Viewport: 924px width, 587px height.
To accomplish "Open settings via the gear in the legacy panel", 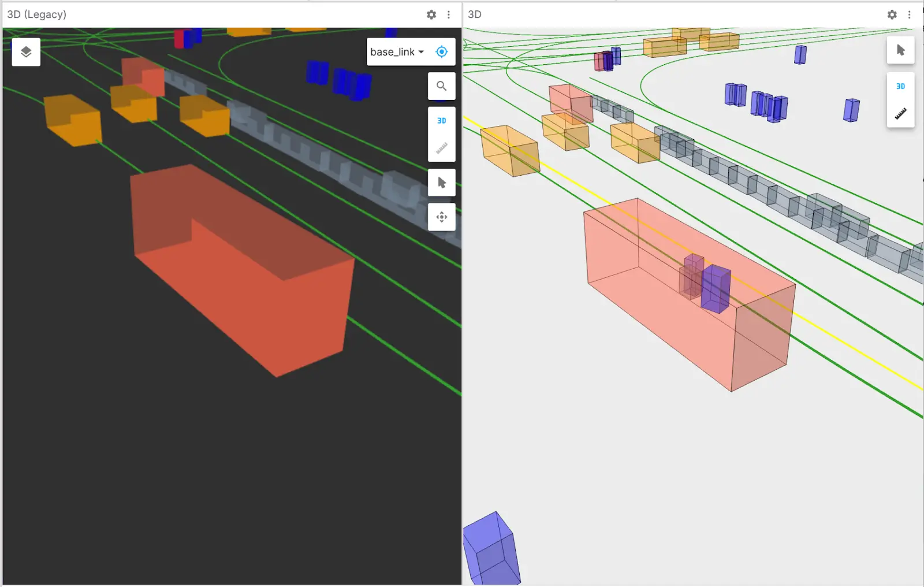I will coord(431,15).
